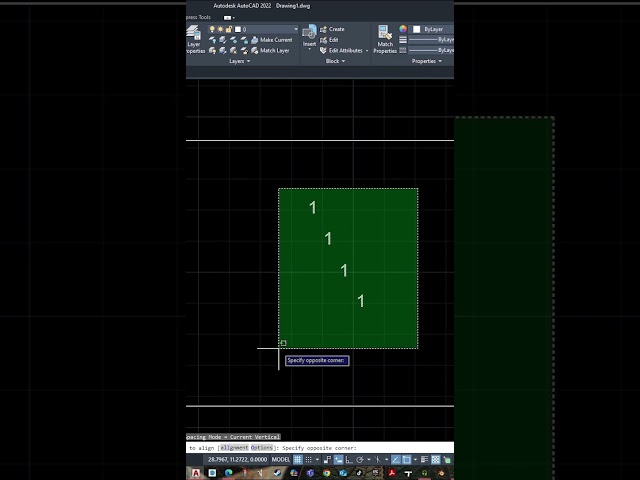Viewport: 640px width, 480px height.
Task: Click the object color wheel icon
Action: coord(403,29)
